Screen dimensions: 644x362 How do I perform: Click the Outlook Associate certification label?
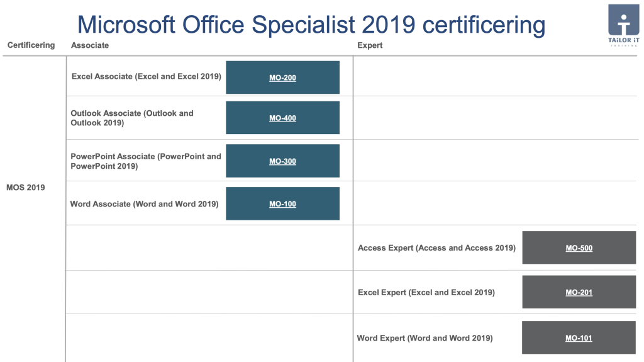[132, 118]
